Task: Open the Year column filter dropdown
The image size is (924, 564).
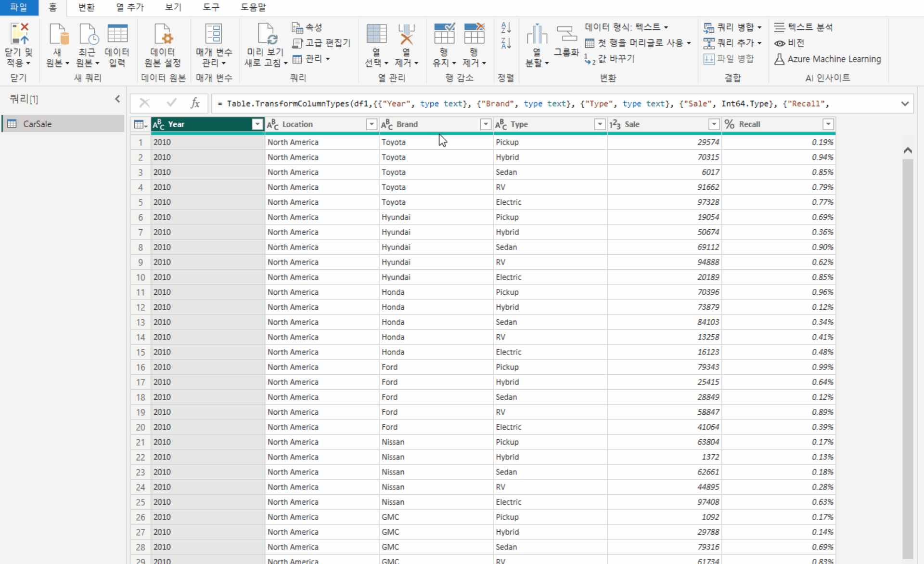Action: [257, 125]
